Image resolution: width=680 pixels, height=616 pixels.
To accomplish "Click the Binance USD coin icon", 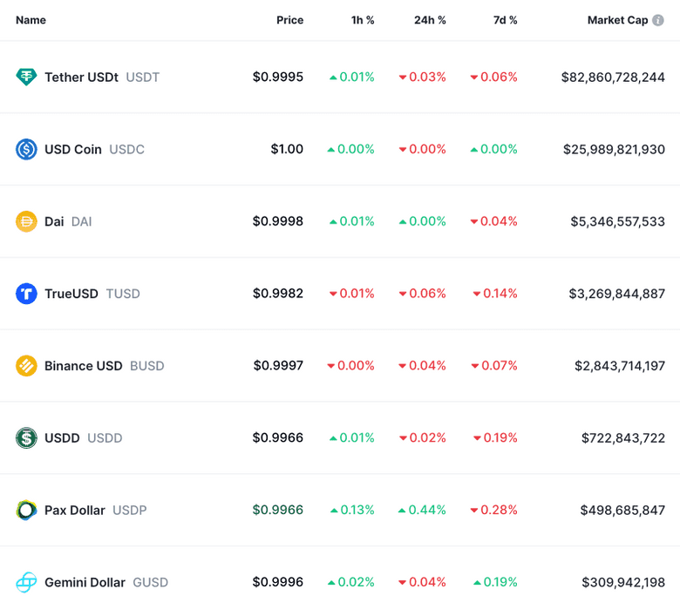I will pos(26,366).
